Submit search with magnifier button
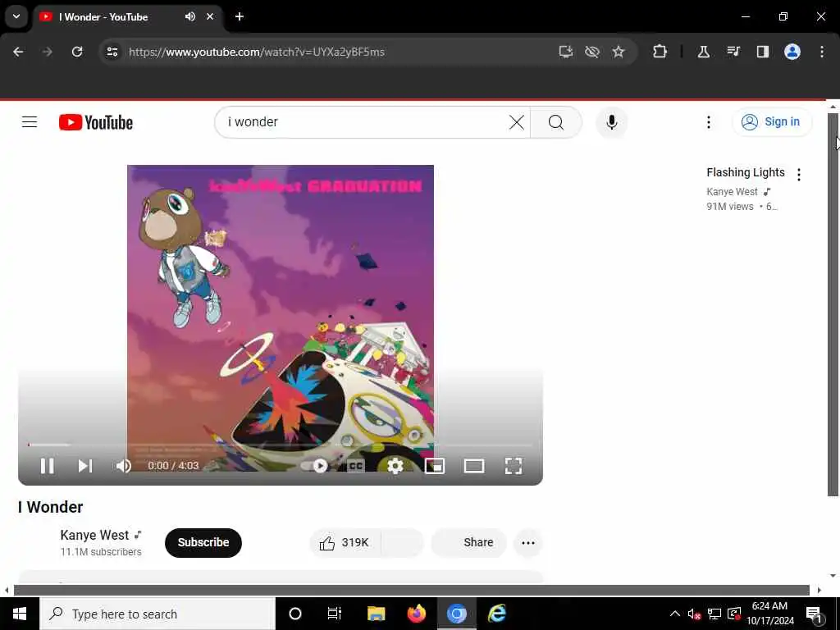Image resolution: width=840 pixels, height=630 pixels. tap(556, 122)
